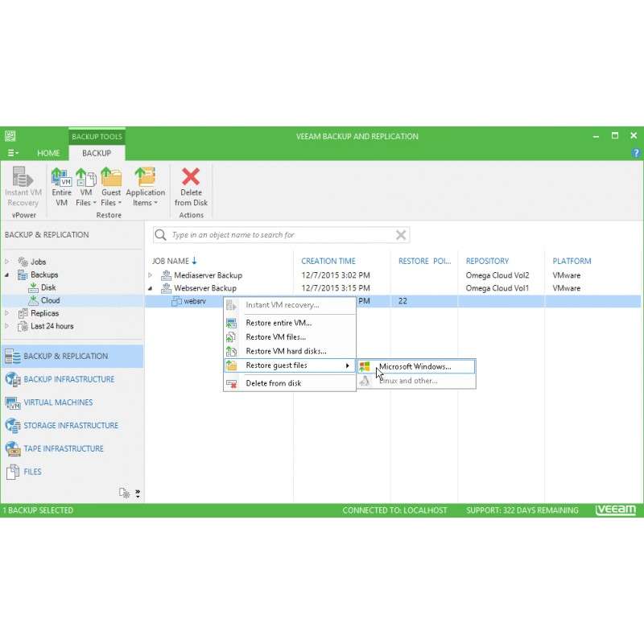Click the Files documents icon
This screenshot has height=644, width=644.
tap(13, 472)
